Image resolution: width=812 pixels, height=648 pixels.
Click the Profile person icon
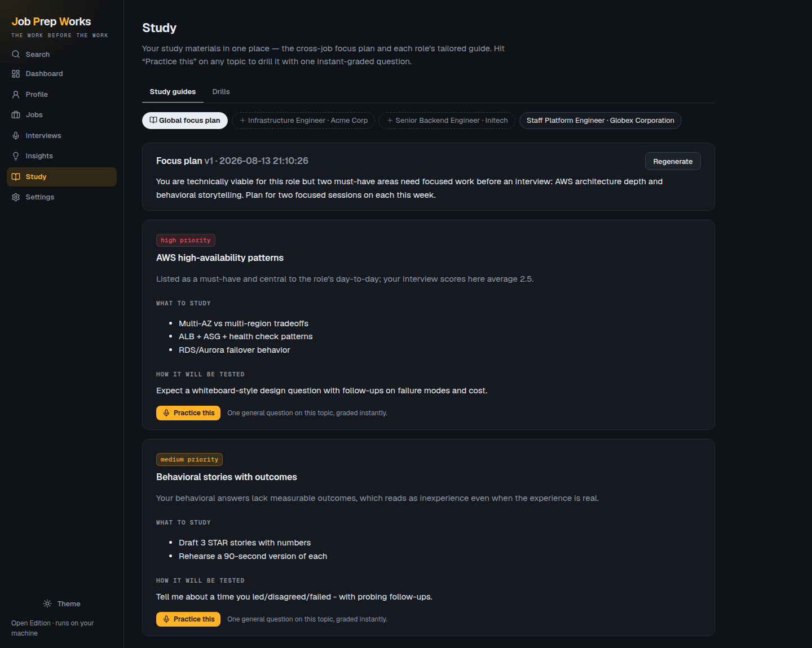pos(16,95)
